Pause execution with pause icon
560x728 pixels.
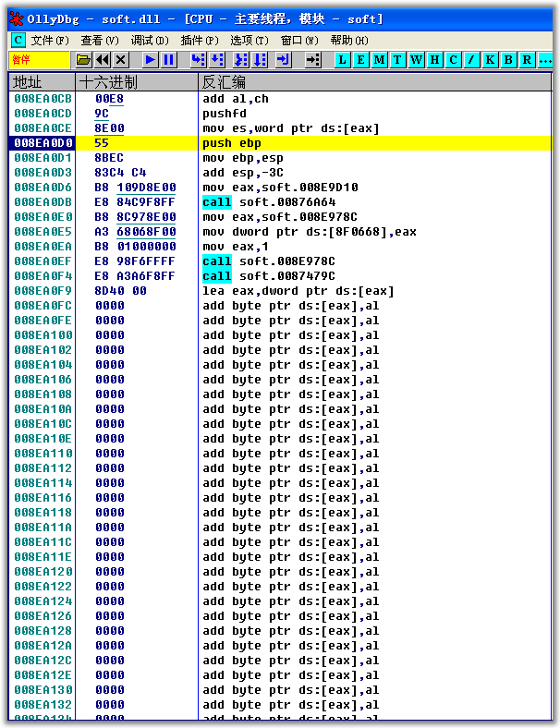tap(168, 59)
